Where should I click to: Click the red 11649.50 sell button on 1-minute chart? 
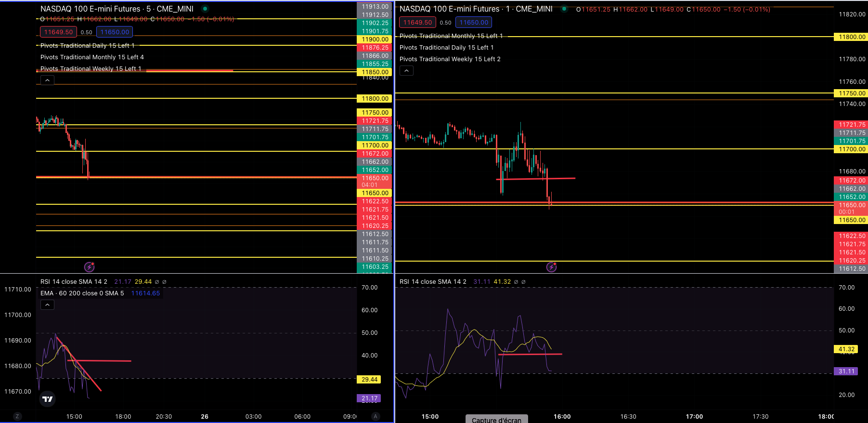(417, 22)
